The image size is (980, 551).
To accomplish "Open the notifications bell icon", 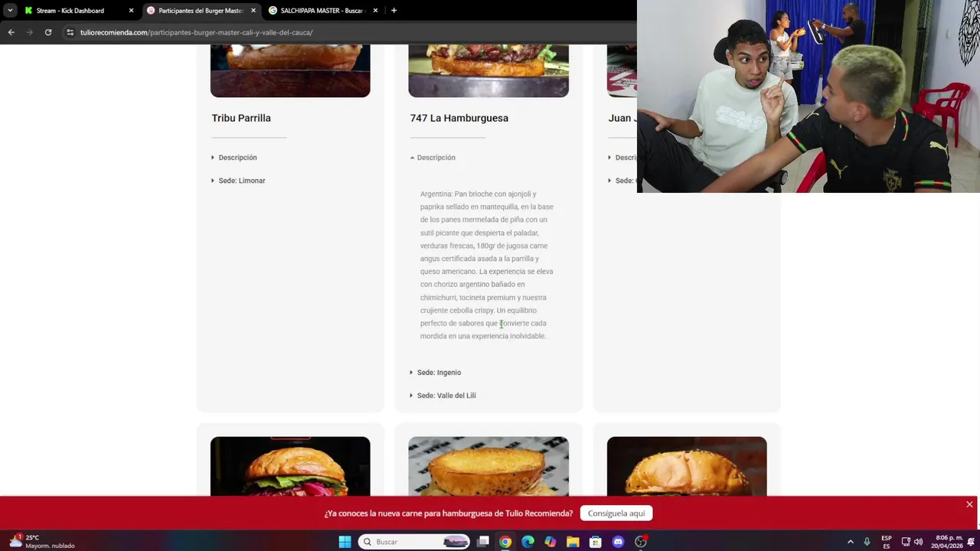I will coord(970,542).
